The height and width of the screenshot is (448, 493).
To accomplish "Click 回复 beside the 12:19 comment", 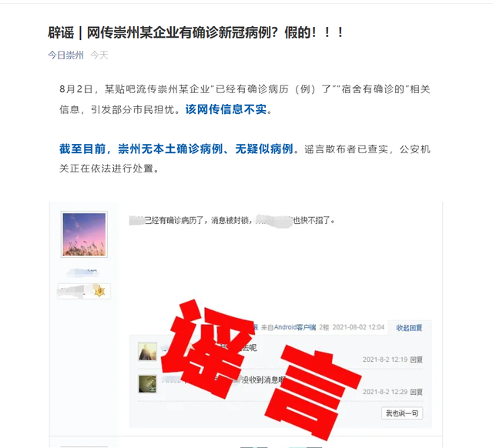I will 416,359.
